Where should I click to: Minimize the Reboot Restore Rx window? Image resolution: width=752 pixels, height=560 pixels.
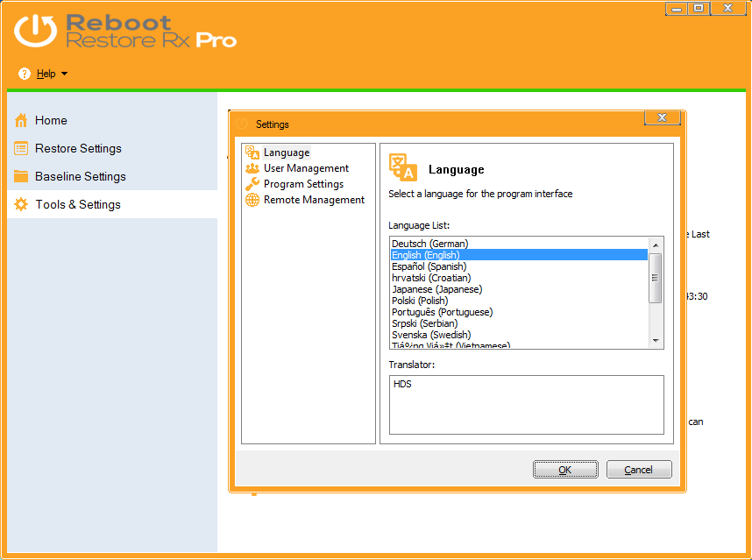[677, 9]
